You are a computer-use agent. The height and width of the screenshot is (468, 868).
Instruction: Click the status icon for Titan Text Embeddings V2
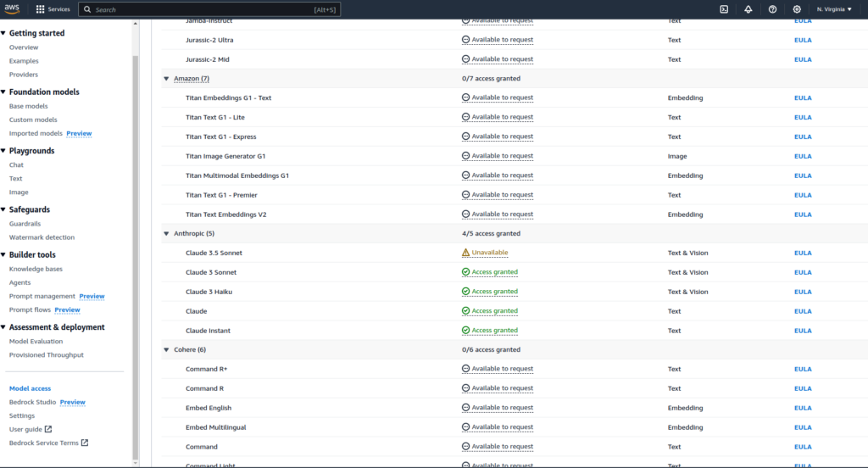pyautogui.click(x=465, y=214)
